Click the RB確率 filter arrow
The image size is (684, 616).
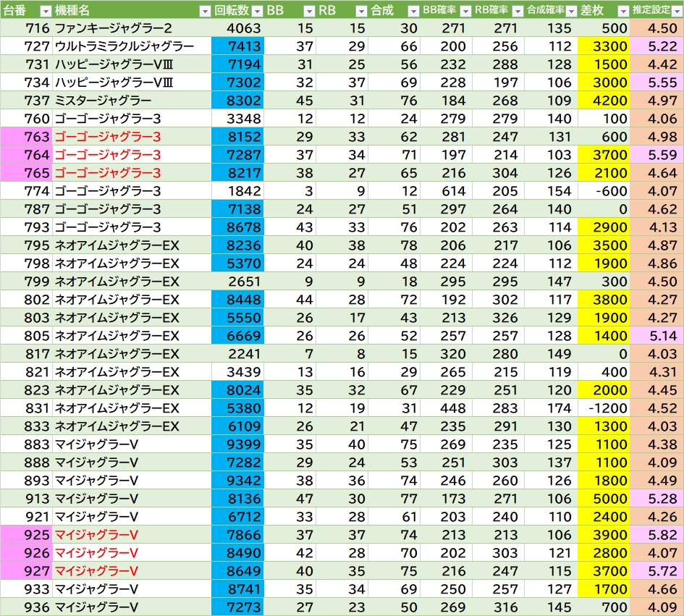(x=517, y=11)
